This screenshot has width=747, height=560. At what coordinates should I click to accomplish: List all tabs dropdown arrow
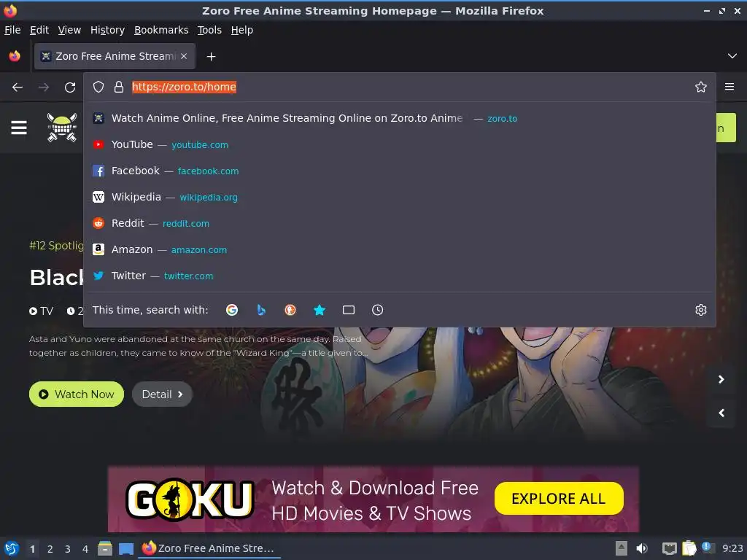tap(732, 56)
